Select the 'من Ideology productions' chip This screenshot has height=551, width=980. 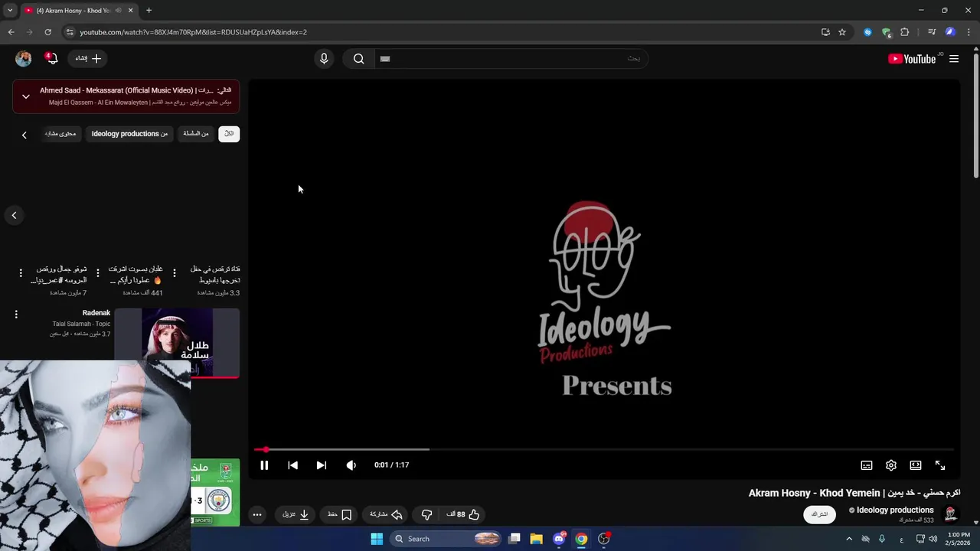pyautogui.click(x=129, y=134)
